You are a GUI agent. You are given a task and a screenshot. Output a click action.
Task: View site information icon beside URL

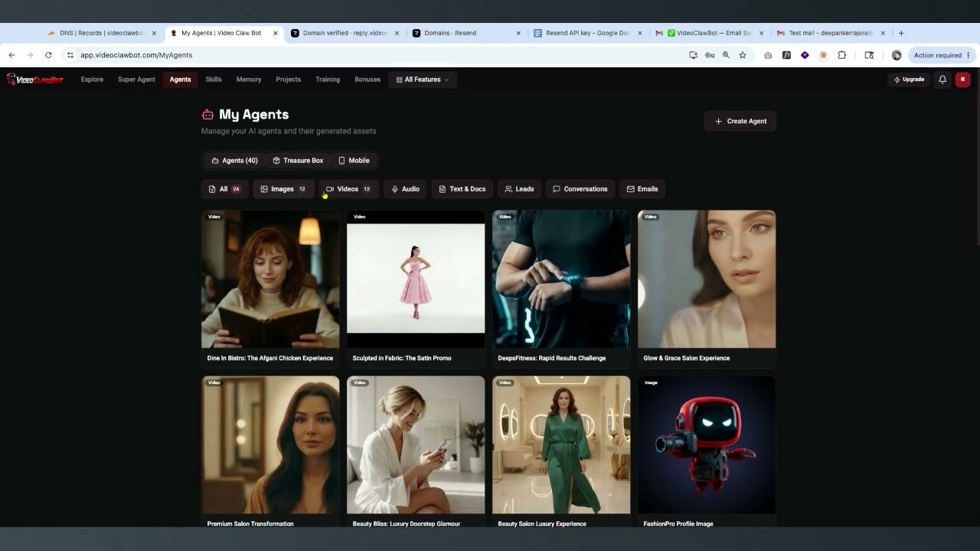pos(70,55)
